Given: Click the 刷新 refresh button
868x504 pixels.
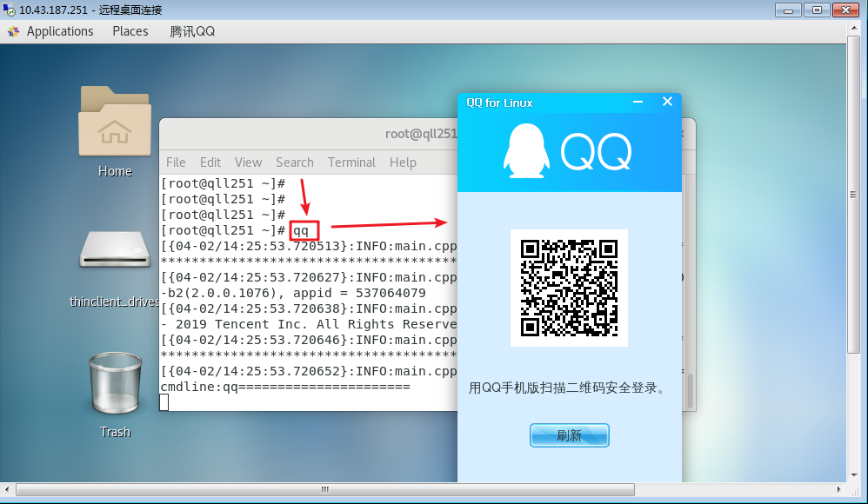Looking at the screenshot, I should click(x=569, y=435).
